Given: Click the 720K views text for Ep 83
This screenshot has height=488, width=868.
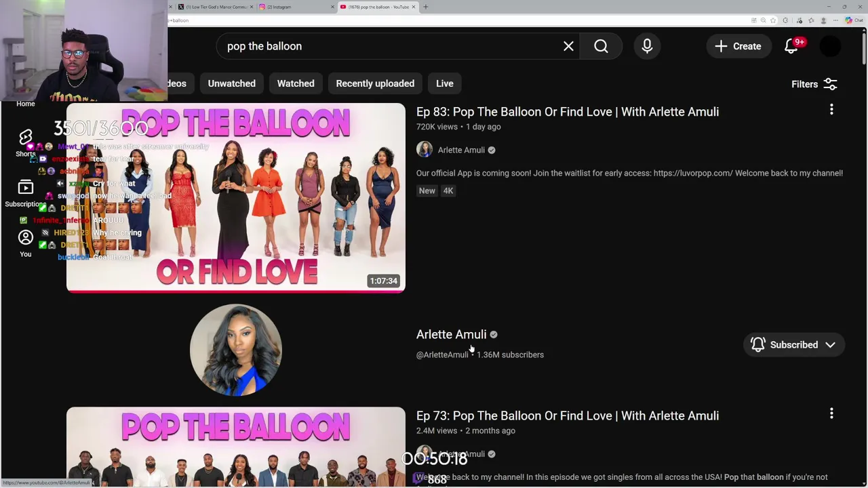Looking at the screenshot, I should pyautogui.click(x=437, y=127).
